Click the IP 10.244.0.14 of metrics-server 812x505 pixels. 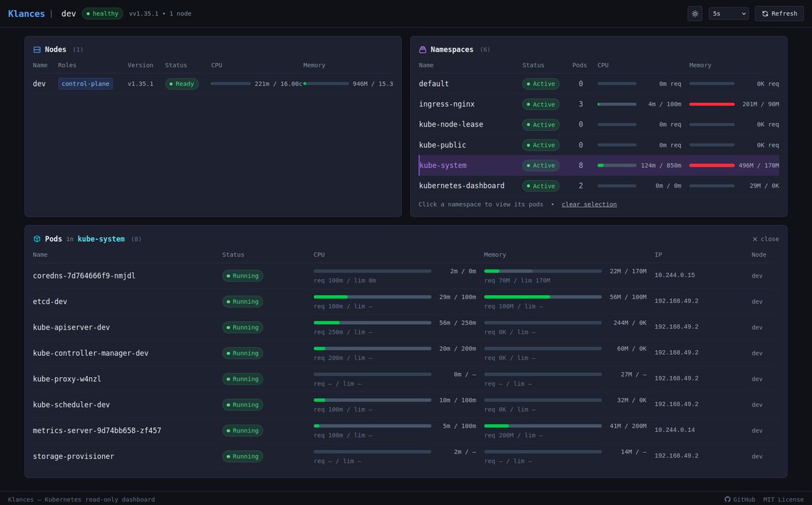point(675,431)
